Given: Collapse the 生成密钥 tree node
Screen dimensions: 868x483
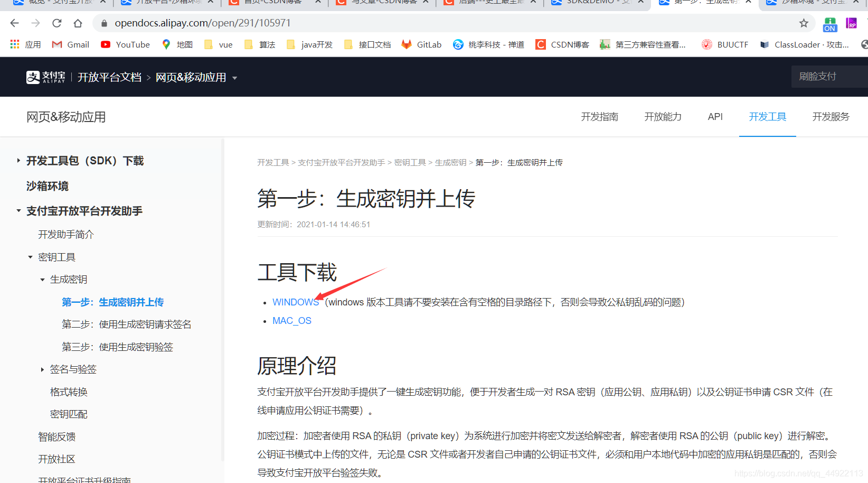Looking at the screenshot, I should pos(42,280).
